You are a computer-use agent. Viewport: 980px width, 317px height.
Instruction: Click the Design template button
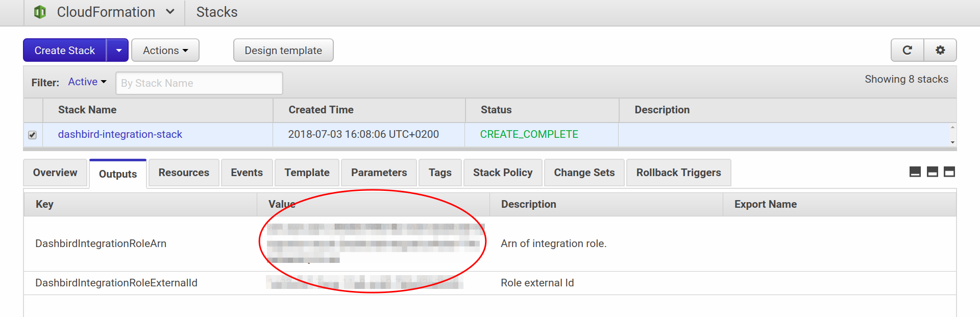(283, 51)
